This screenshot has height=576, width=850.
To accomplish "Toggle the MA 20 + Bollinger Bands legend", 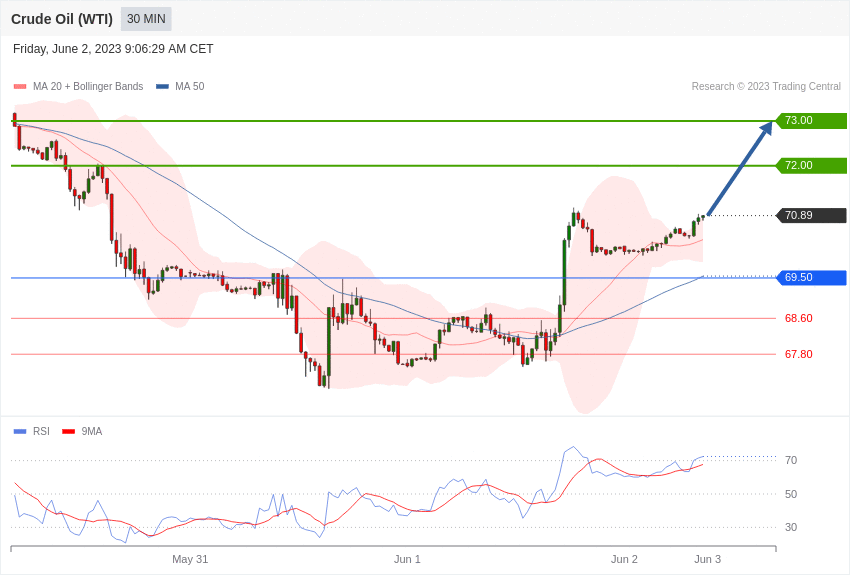I will (x=79, y=86).
